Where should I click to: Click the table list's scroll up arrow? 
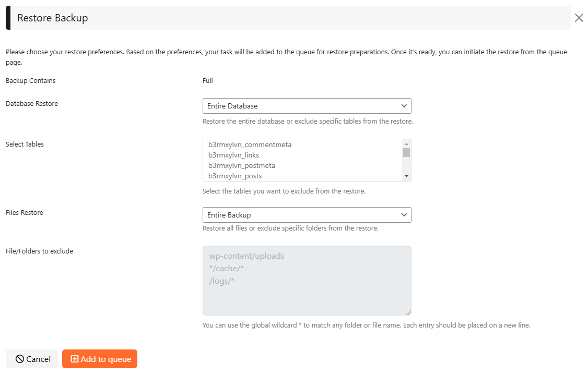406,144
